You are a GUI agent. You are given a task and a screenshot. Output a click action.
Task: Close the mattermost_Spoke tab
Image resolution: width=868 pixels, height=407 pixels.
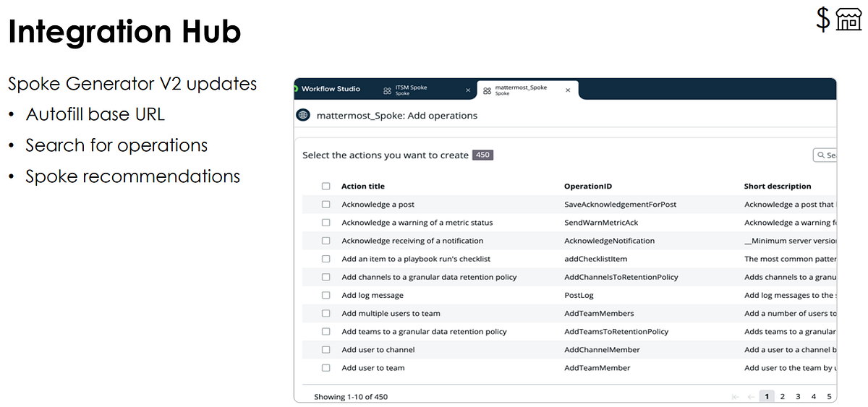point(568,90)
